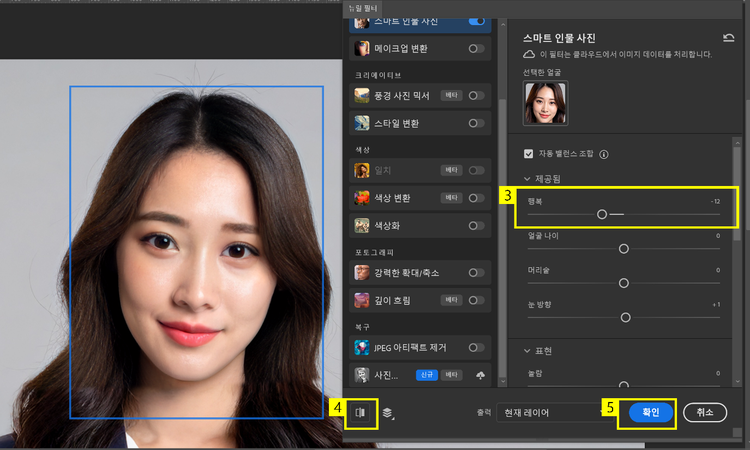Screen dimensions: 750x450
Task: Click the 눈 방향 slider handle
Action: coord(626,318)
